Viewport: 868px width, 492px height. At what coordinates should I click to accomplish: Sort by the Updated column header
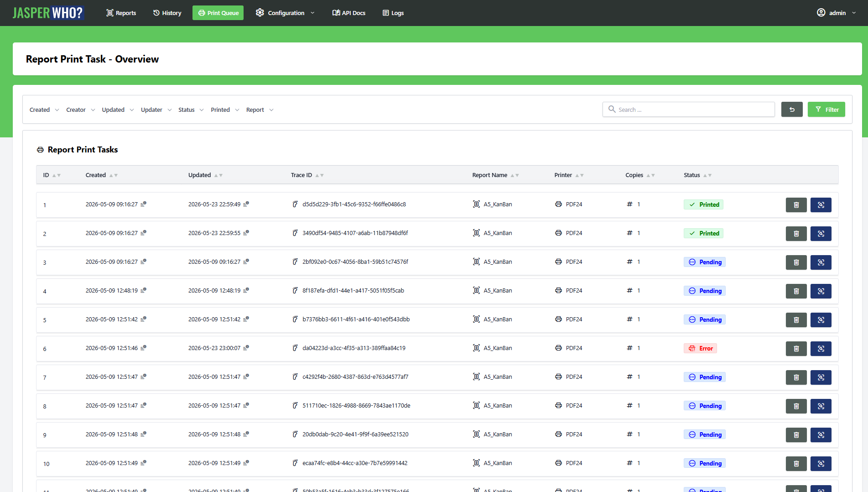[205, 175]
